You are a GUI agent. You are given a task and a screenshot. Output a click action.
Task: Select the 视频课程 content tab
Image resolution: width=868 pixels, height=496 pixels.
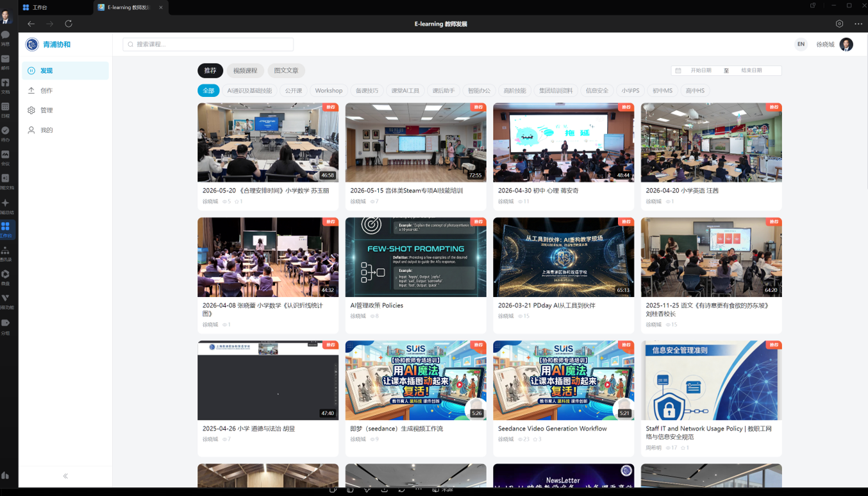(x=245, y=71)
